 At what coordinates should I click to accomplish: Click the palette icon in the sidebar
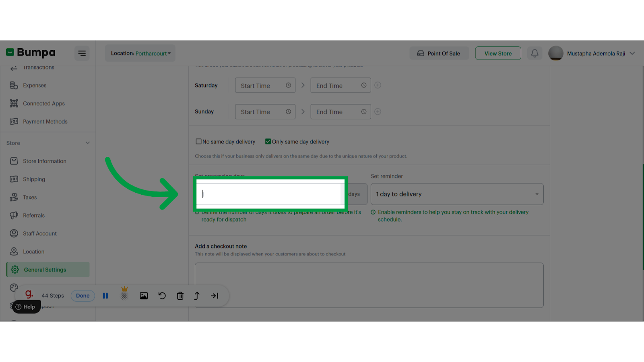point(14,287)
